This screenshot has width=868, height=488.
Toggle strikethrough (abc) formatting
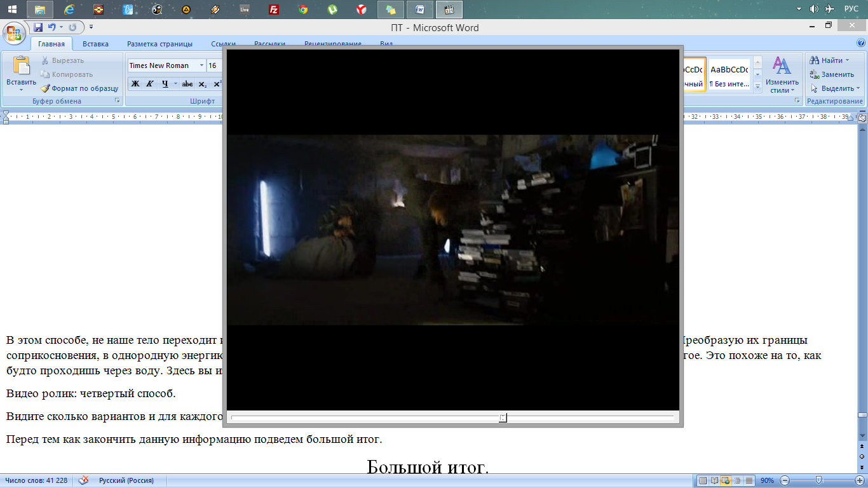tap(187, 84)
